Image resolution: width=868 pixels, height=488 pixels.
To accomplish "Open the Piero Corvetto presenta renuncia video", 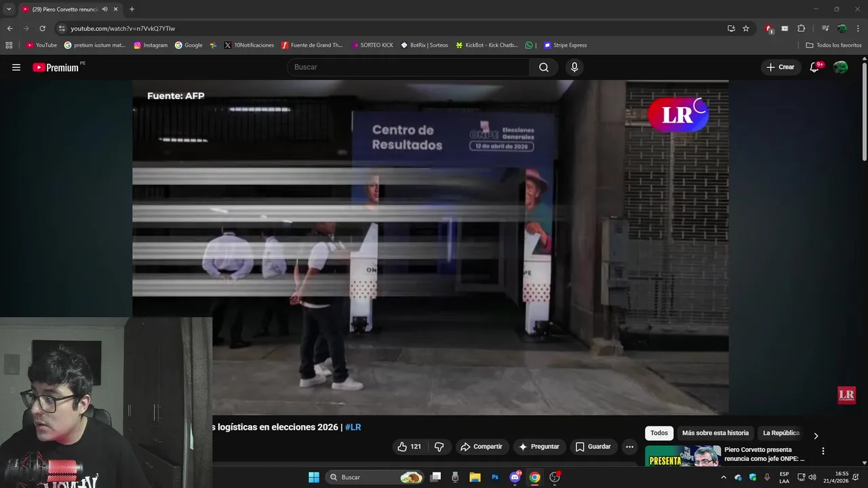I will [x=764, y=454].
